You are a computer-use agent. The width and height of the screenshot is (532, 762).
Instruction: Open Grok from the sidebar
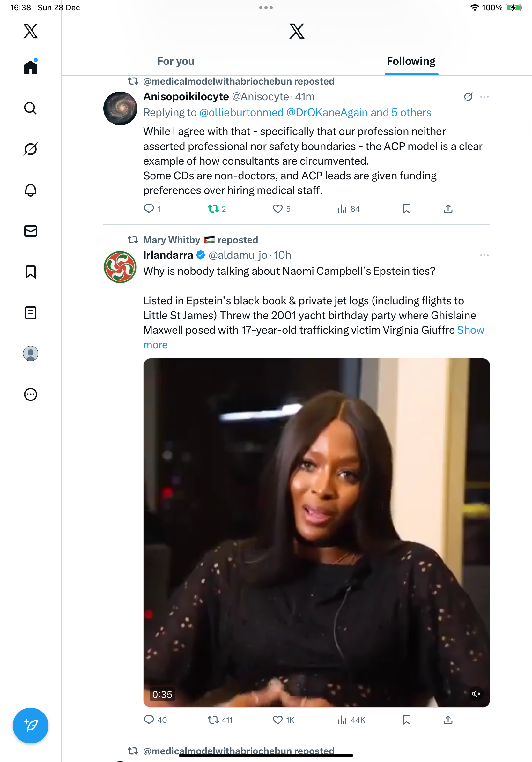point(31,149)
